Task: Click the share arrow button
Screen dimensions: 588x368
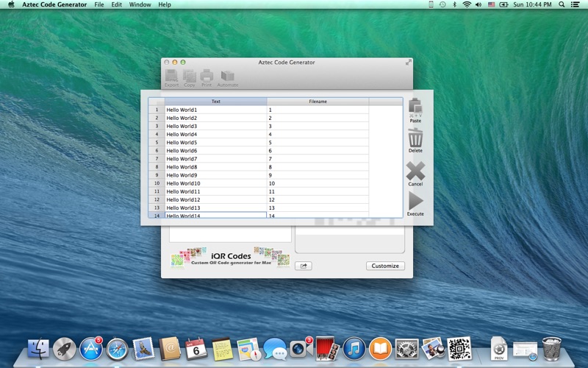Action: (x=304, y=266)
